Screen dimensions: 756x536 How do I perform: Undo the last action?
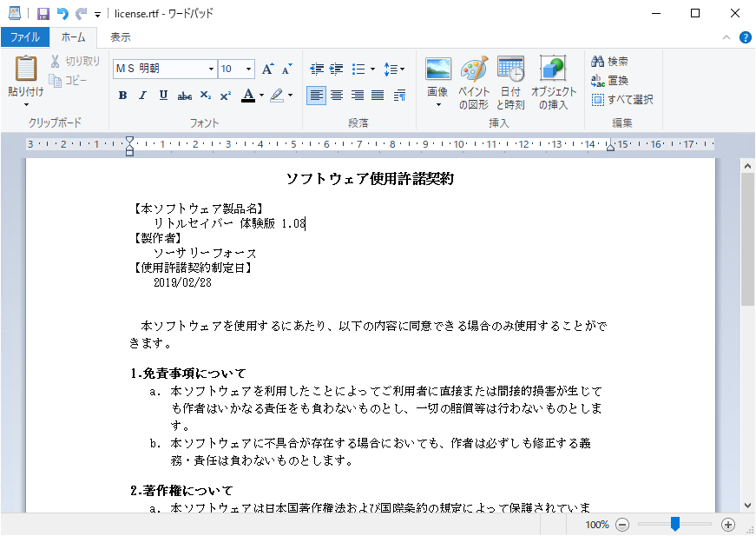62,14
